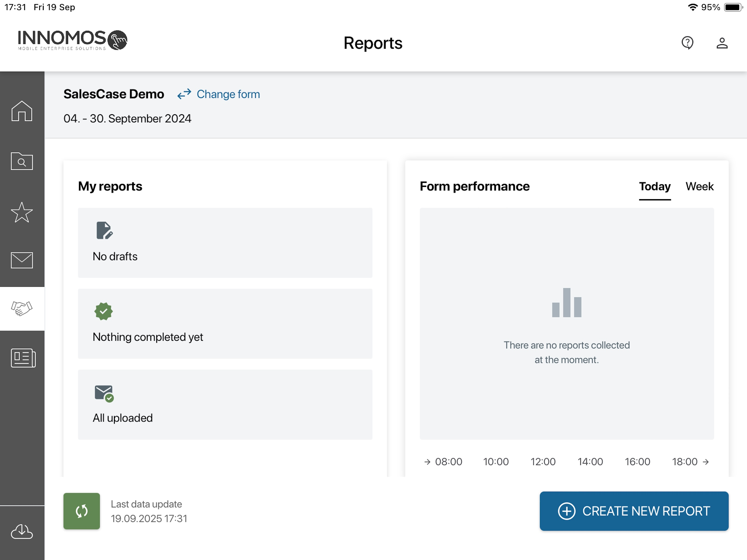Viewport: 747px width, 560px height.
Task: Open the news article icon in sidebar
Action: click(x=23, y=358)
